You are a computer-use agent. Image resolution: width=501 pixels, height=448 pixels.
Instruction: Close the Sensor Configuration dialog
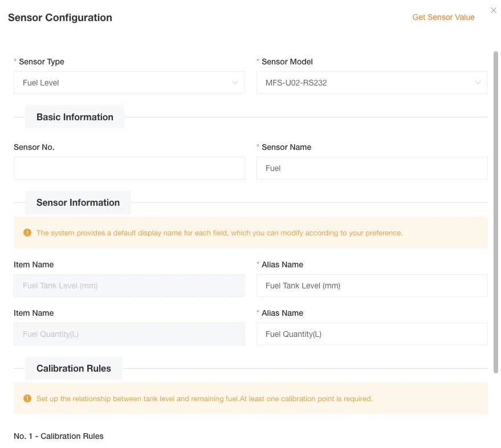494,10
